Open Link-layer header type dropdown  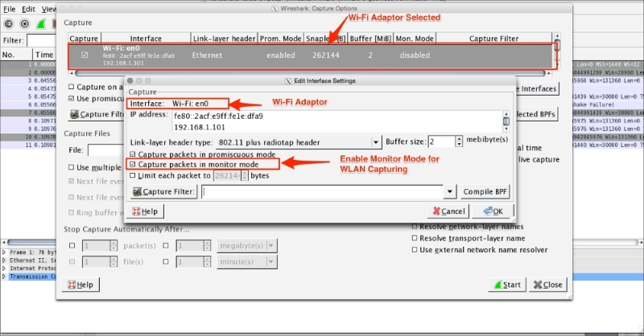(x=298, y=142)
